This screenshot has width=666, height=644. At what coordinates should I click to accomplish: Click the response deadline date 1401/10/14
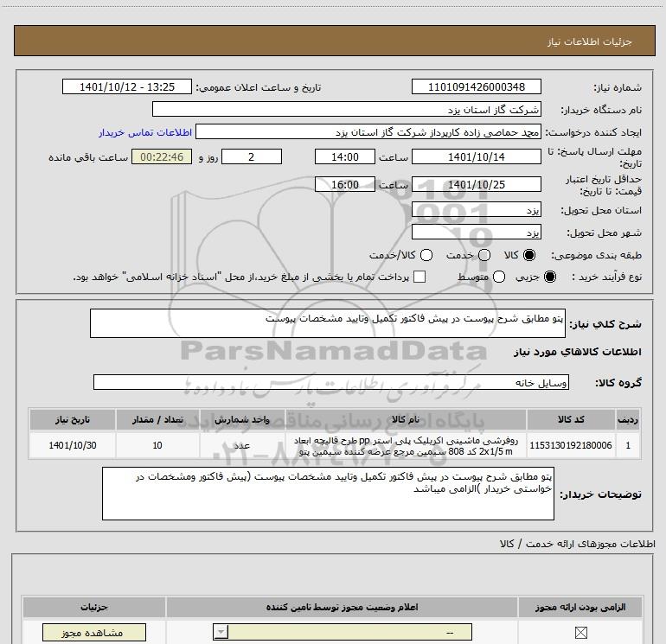tap(476, 156)
